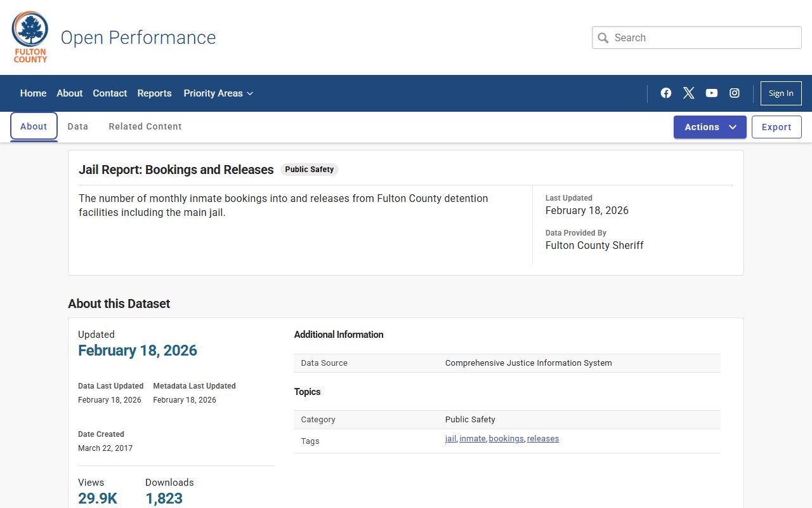Click the Public Safety category badge
The height and width of the screenshot is (508, 812).
coord(310,170)
